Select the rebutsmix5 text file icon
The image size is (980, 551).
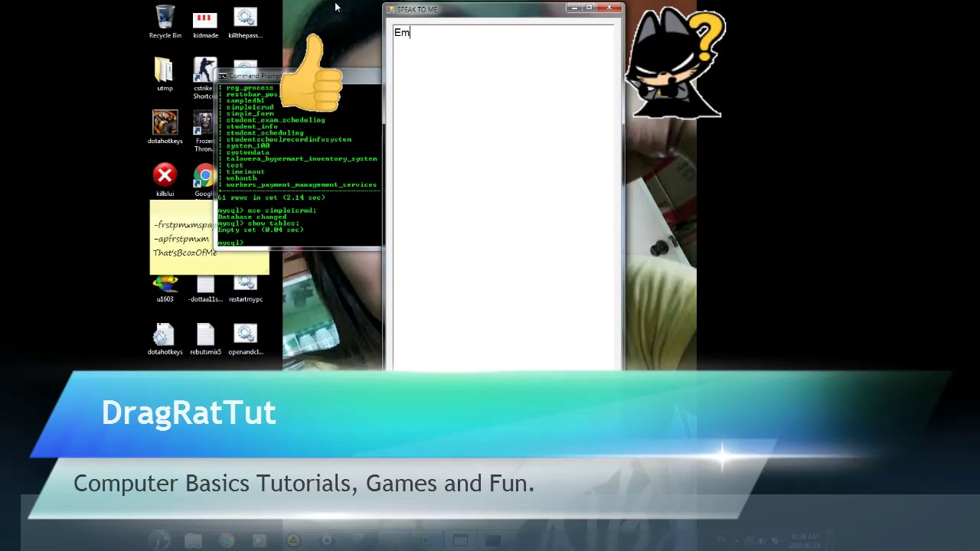coord(205,339)
